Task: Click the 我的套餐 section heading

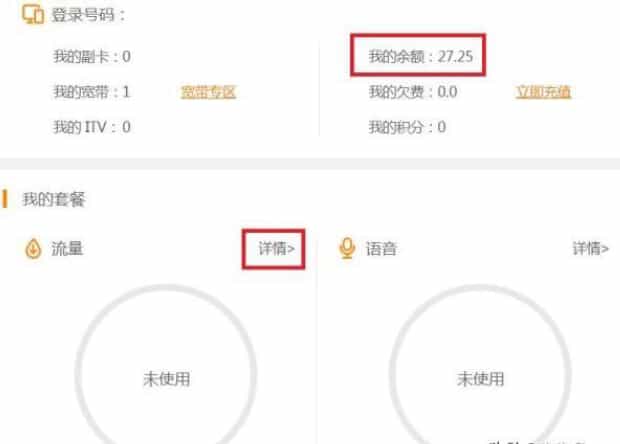Action: pyautogui.click(x=54, y=199)
